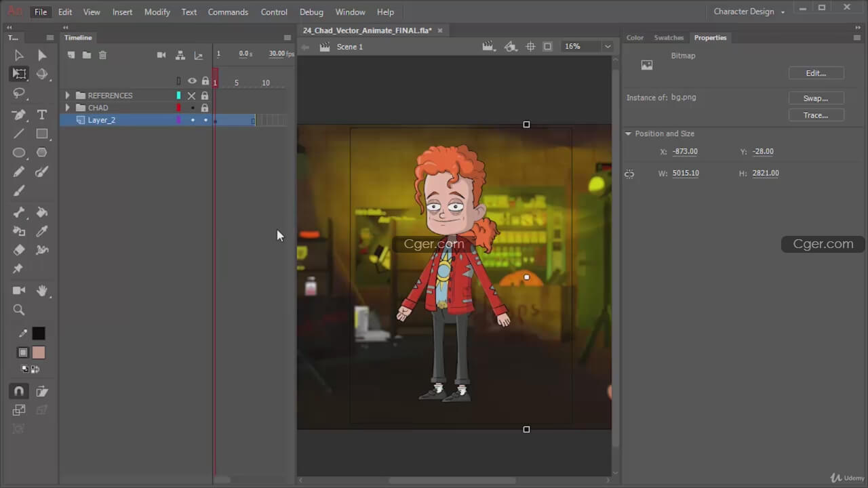The image size is (868, 488).
Task: Expand the REFERENCES folder
Action: [67, 96]
